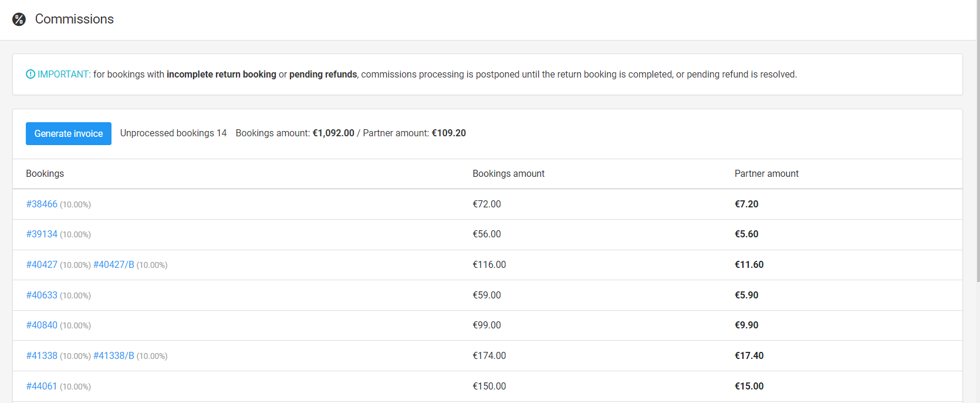Click the vertical scrollbar on right edge
The width and height of the screenshot is (980, 403).
pyautogui.click(x=977, y=141)
